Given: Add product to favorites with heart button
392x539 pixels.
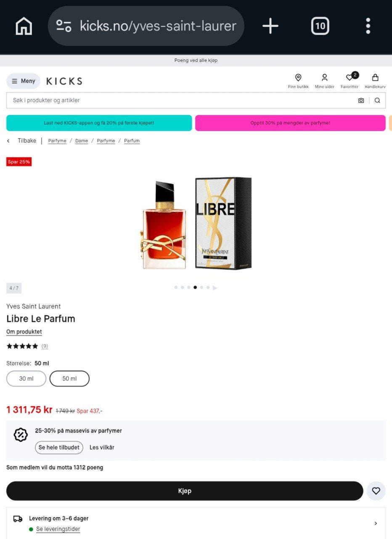Looking at the screenshot, I should coord(376,491).
